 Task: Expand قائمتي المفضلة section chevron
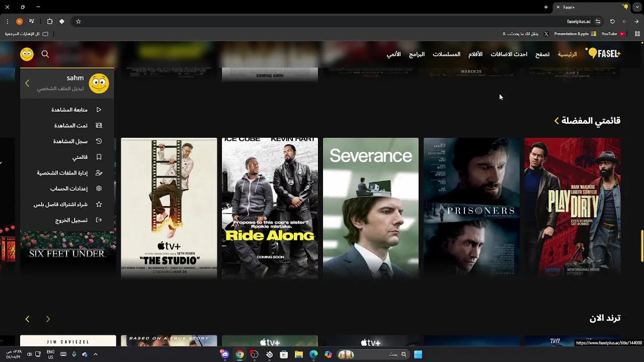click(556, 121)
